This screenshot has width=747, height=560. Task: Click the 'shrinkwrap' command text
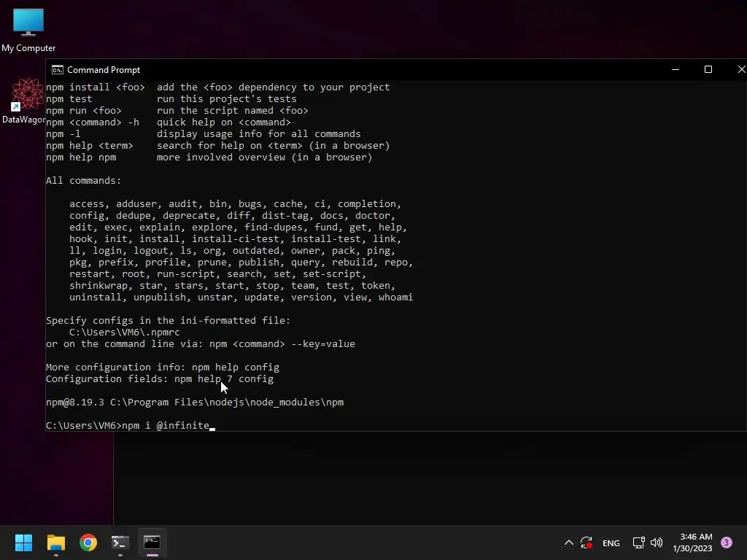(x=98, y=286)
